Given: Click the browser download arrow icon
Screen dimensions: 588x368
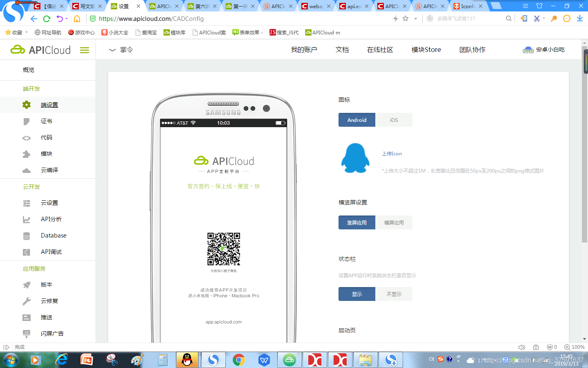Looking at the screenshot, I should [580, 18].
